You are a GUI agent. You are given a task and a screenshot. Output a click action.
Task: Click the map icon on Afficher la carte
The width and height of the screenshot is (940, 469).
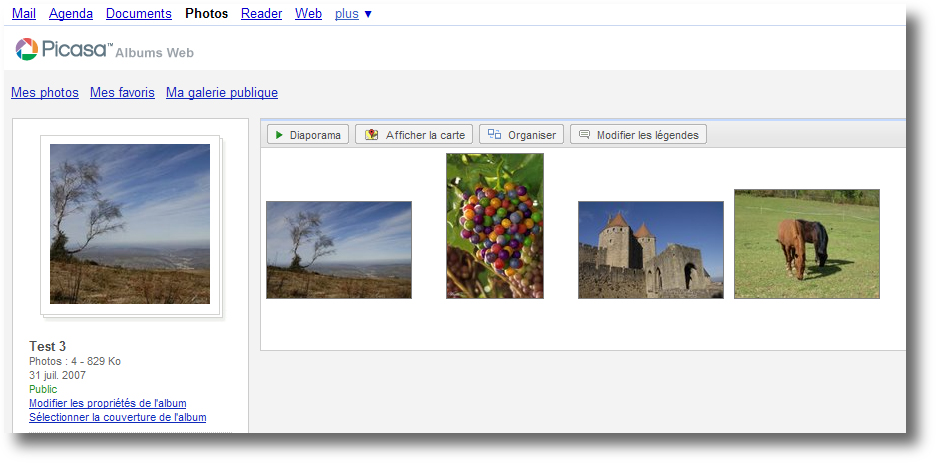coord(372,135)
